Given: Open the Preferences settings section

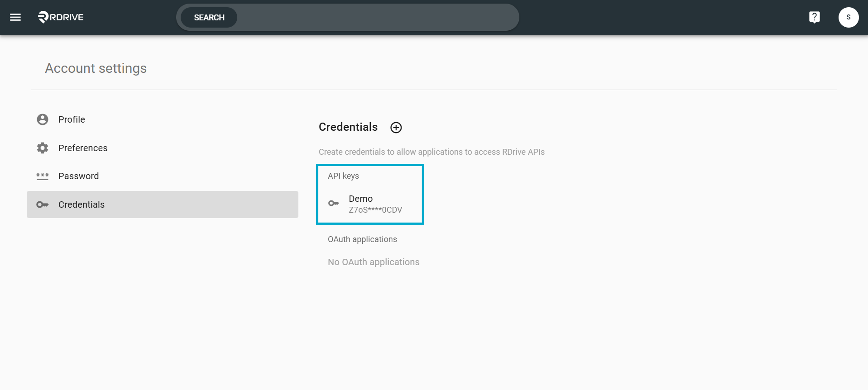Looking at the screenshot, I should [x=162, y=148].
